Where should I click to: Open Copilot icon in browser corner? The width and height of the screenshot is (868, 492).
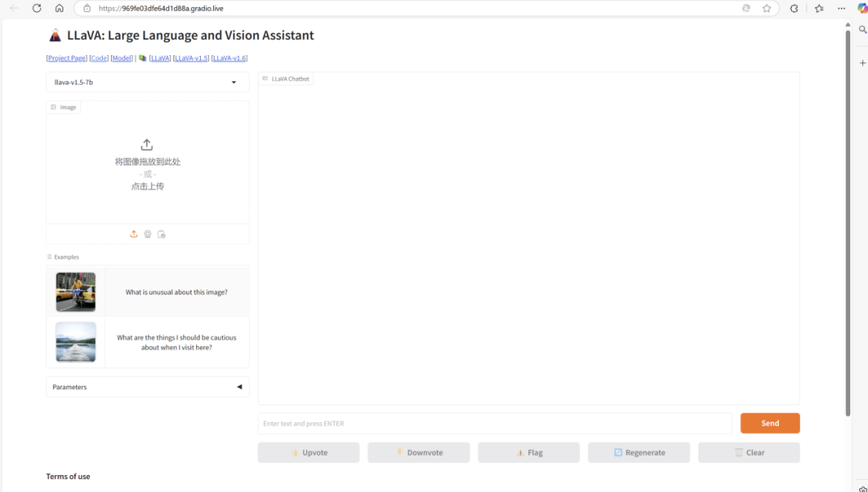click(x=862, y=8)
